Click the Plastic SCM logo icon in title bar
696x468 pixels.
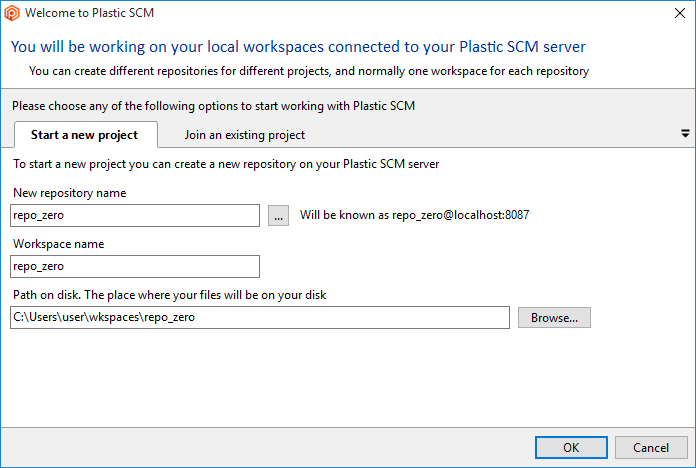click(x=12, y=13)
